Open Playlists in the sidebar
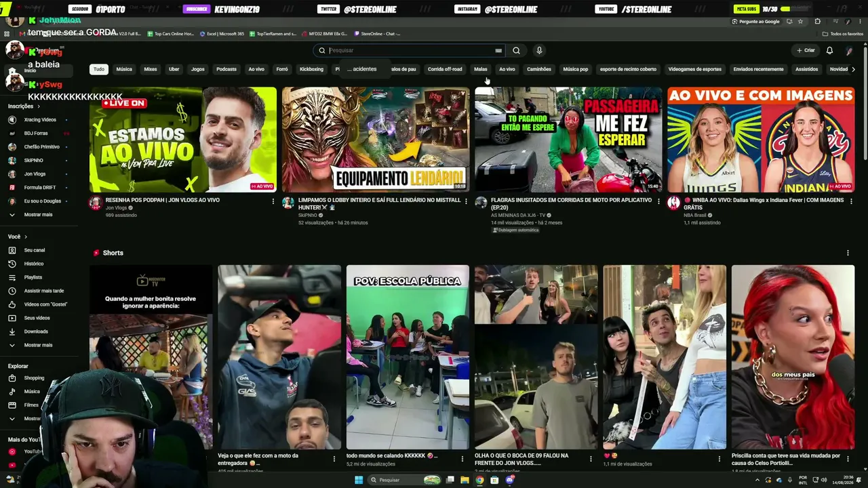The image size is (868, 488). coord(34,277)
